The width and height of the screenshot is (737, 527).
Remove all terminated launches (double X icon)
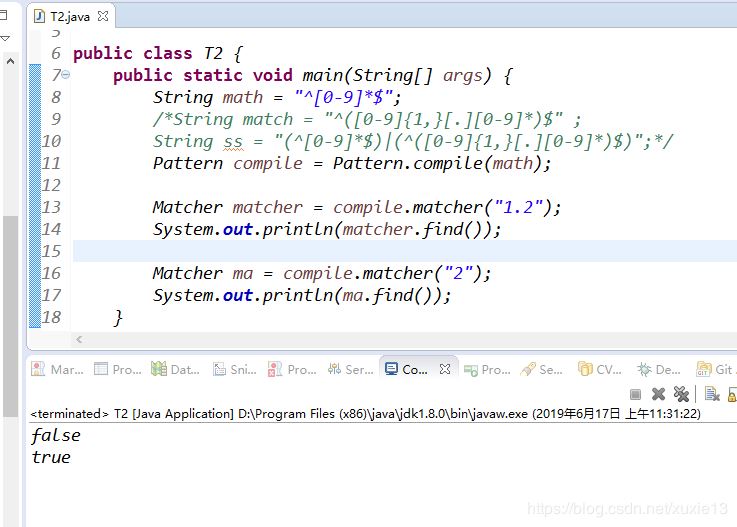click(681, 395)
